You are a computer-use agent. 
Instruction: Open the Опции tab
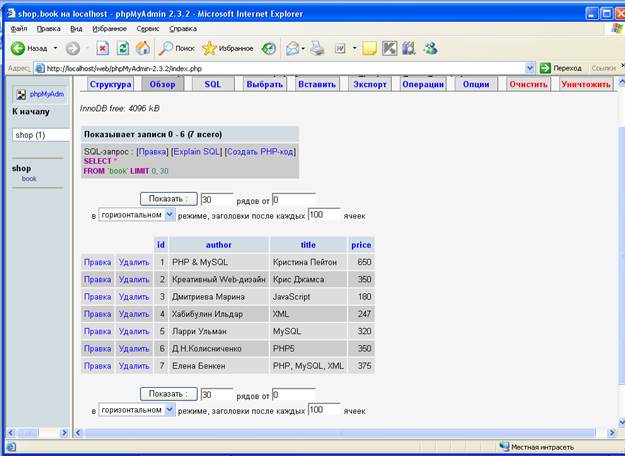click(x=476, y=84)
